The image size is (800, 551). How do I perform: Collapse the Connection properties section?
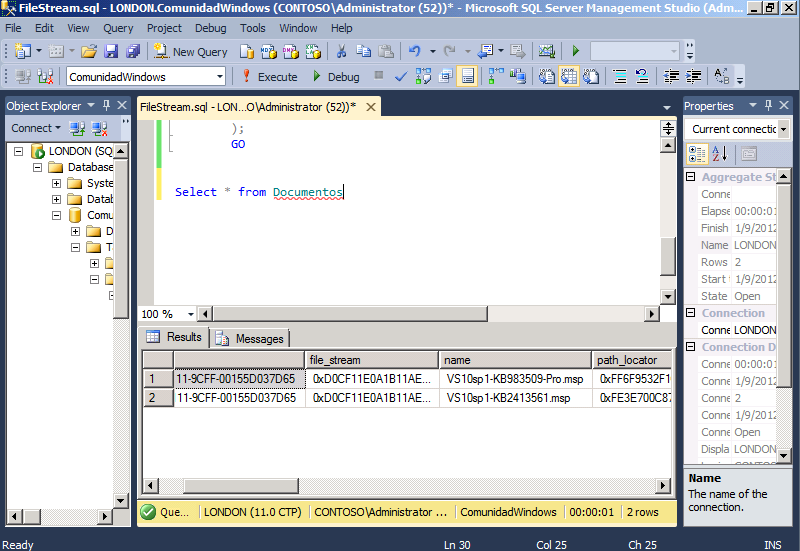click(x=690, y=312)
